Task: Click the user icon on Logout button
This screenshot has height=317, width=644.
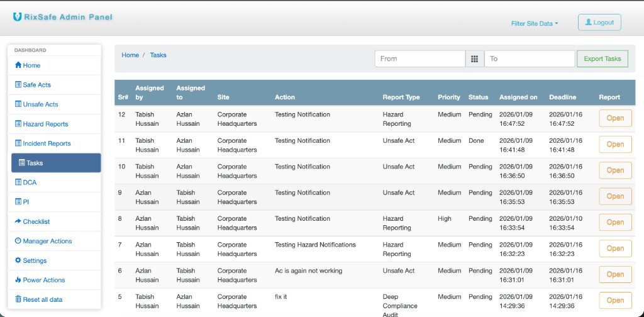Action: click(588, 22)
